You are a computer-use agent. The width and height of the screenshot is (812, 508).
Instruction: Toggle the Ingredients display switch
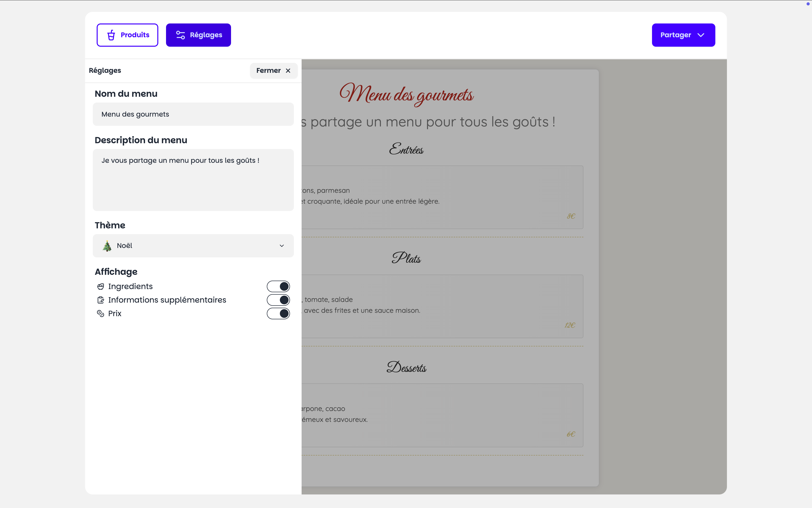click(278, 286)
